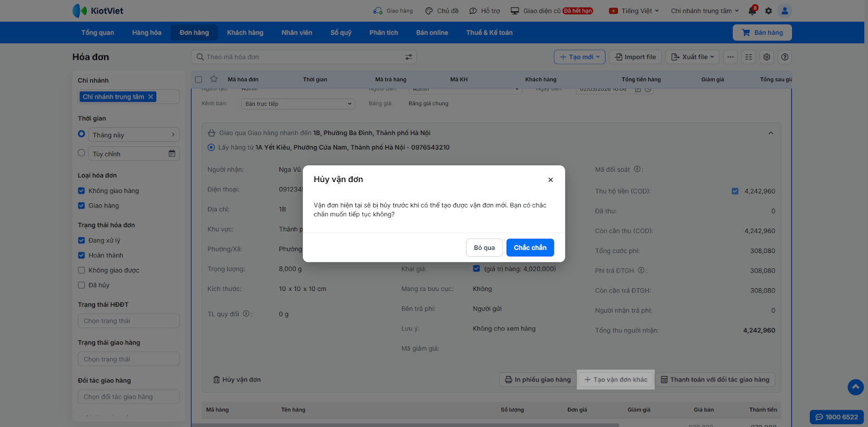
Task: Star all invoices in header
Action: coord(214,79)
